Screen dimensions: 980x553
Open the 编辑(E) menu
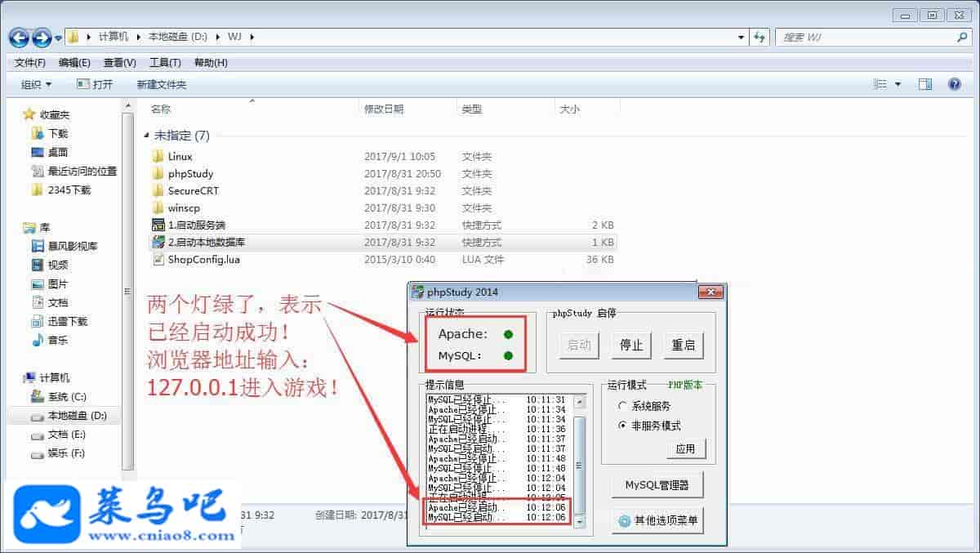click(74, 63)
